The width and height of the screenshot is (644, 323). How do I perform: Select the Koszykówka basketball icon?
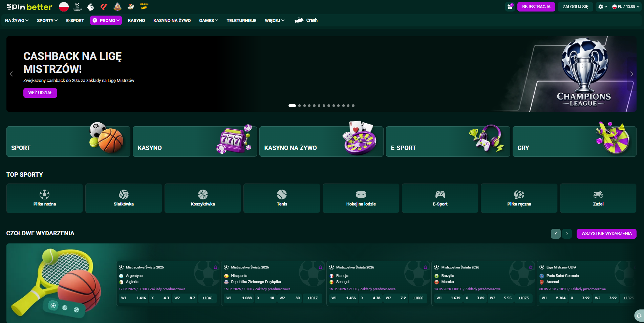(203, 194)
